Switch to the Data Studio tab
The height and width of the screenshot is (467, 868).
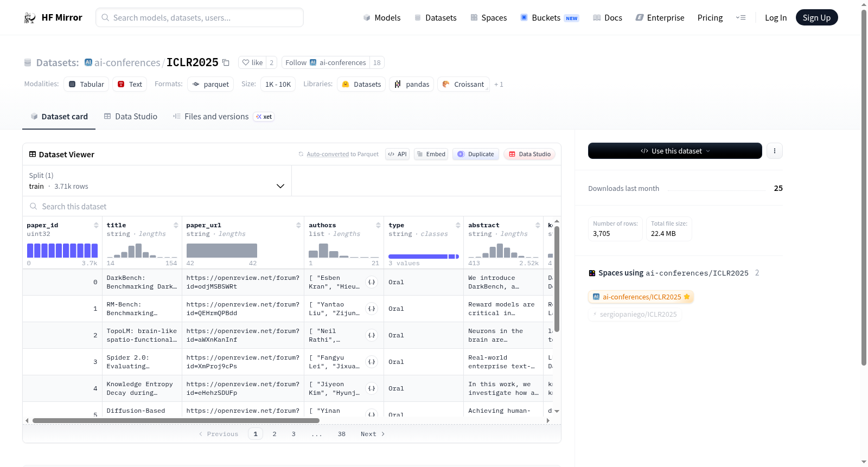tap(131, 117)
